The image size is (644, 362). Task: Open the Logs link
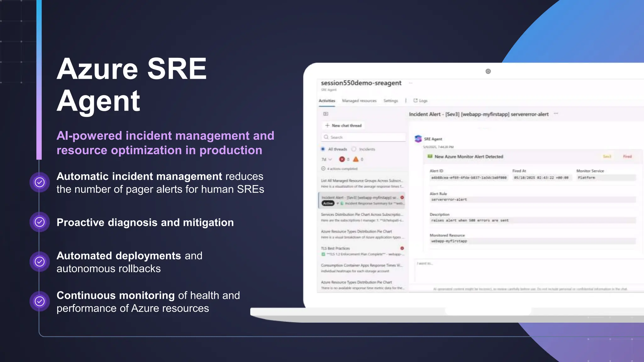[x=420, y=101]
